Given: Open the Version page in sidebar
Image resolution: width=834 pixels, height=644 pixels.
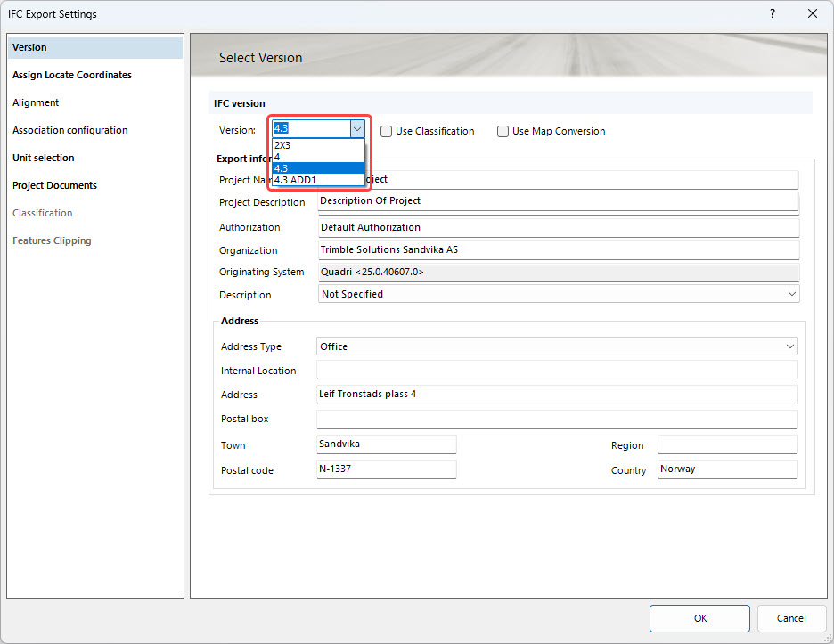Looking at the screenshot, I should pos(95,47).
